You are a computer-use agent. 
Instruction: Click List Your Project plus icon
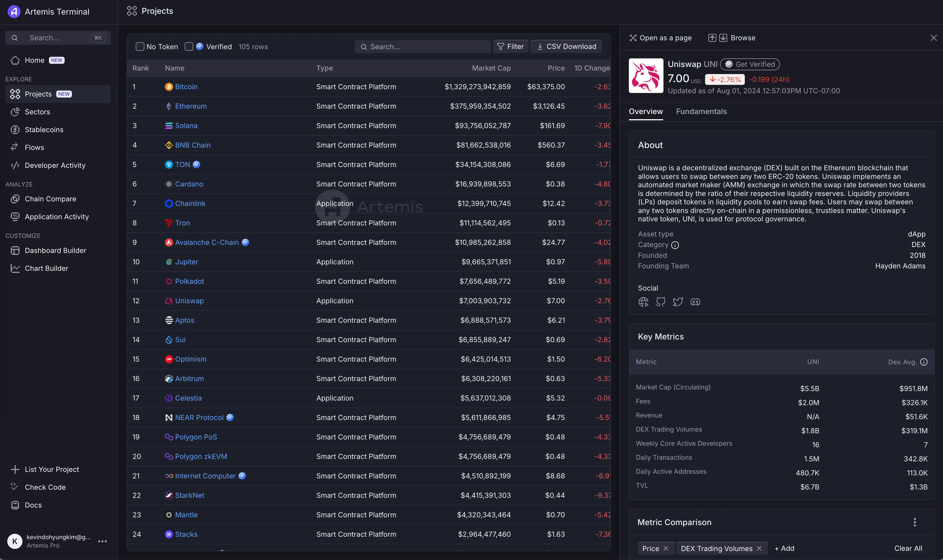[x=15, y=469]
